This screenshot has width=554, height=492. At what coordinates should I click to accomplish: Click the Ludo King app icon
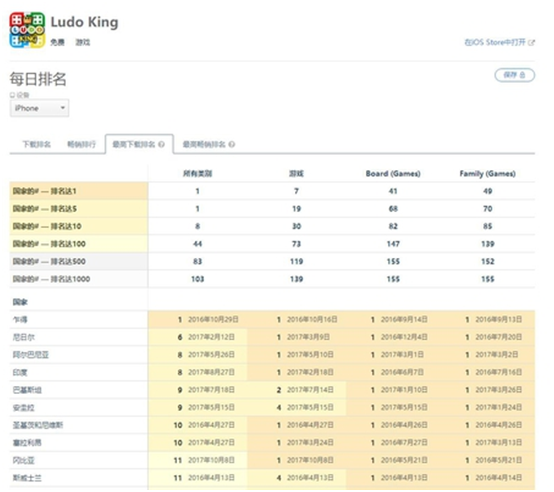pos(27,30)
